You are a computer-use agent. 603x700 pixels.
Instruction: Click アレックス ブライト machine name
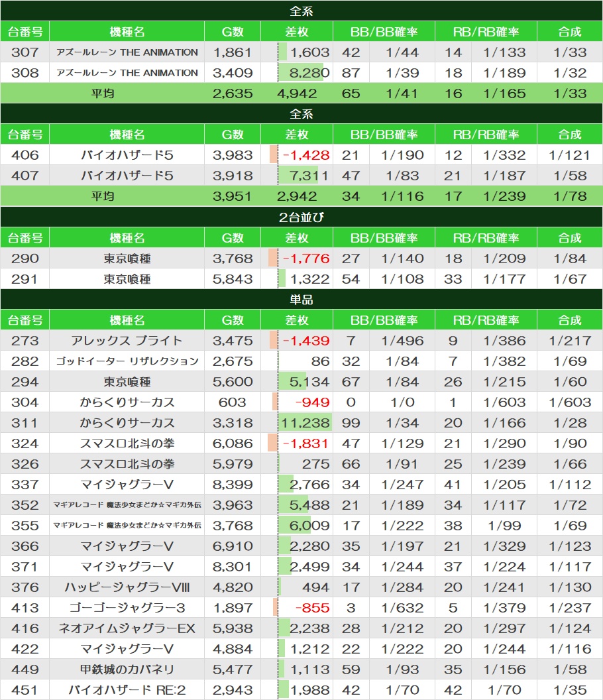pyautogui.click(x=127, y=341)
